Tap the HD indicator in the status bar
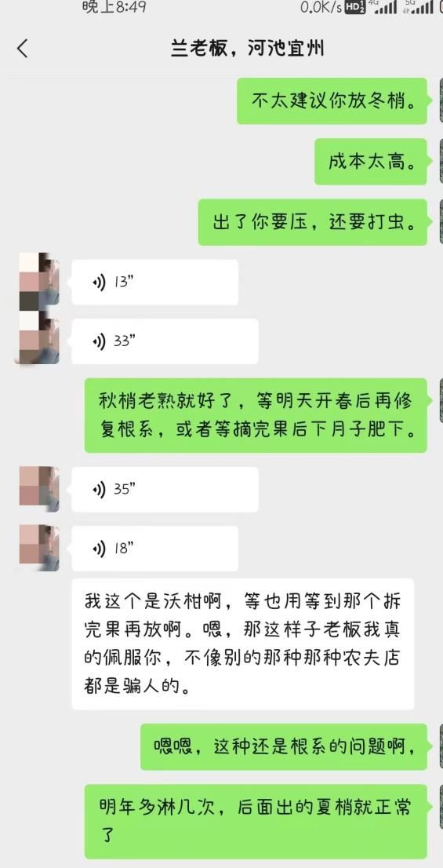 coord(354,7)
